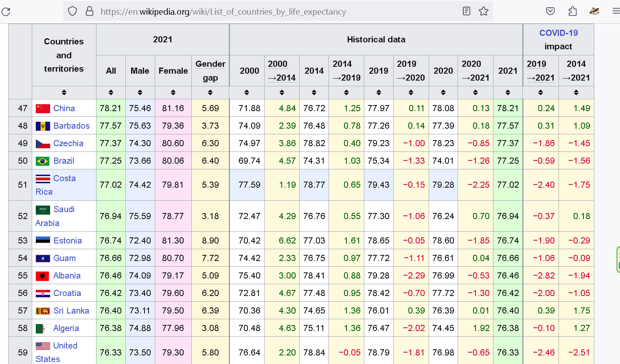620x364 pixels.
Task: Select Albania's −2.82 COVID impact value
Action: point(544,276)
